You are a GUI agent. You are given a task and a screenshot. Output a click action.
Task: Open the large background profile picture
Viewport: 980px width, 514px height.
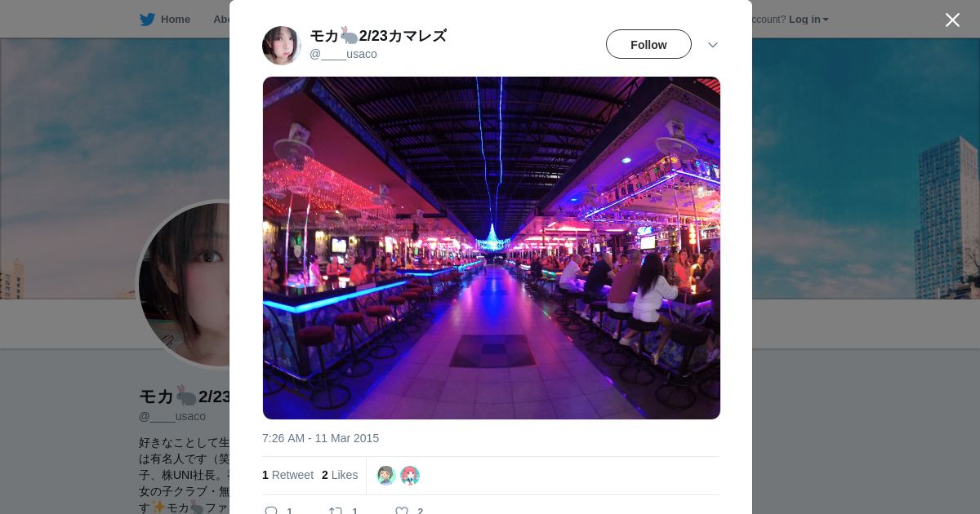184,284
